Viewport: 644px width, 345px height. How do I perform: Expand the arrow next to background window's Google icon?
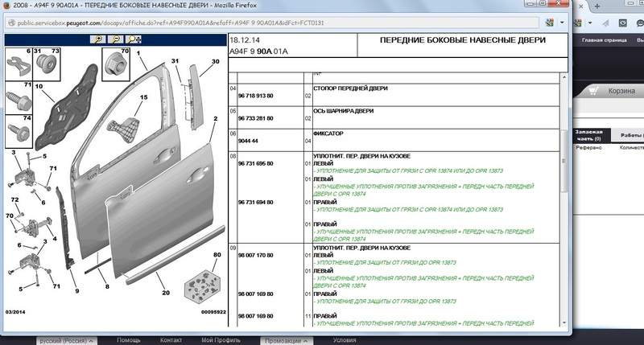pyautogui.click(x=590, y=23)
